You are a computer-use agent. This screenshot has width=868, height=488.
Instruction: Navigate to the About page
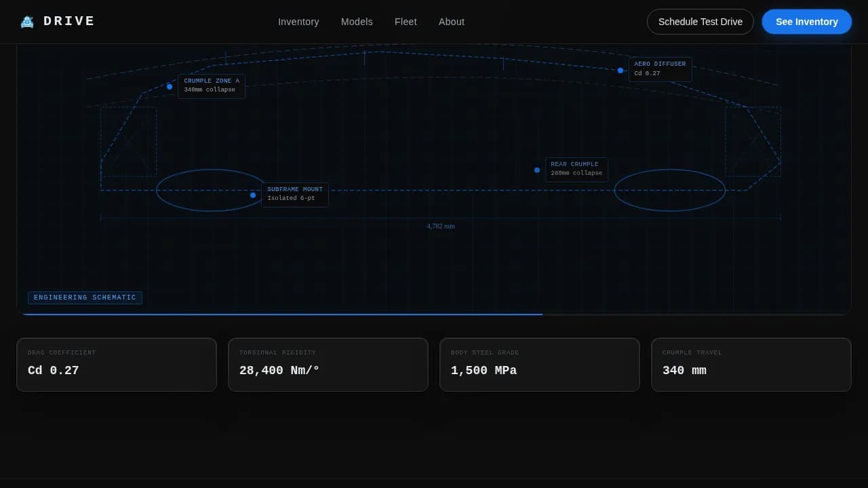pos(452,22)
